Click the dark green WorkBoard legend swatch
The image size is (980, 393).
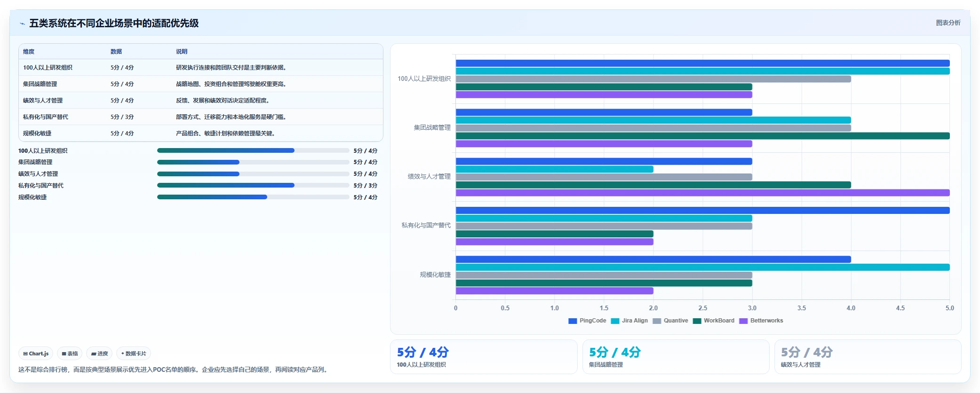tap(697, 321)
